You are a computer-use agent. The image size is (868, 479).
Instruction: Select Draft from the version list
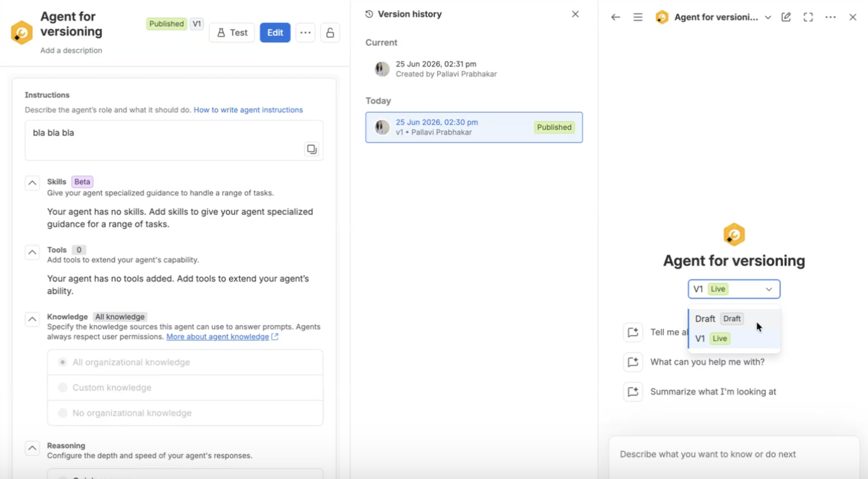pyautogui.click(x=734, y=319)
